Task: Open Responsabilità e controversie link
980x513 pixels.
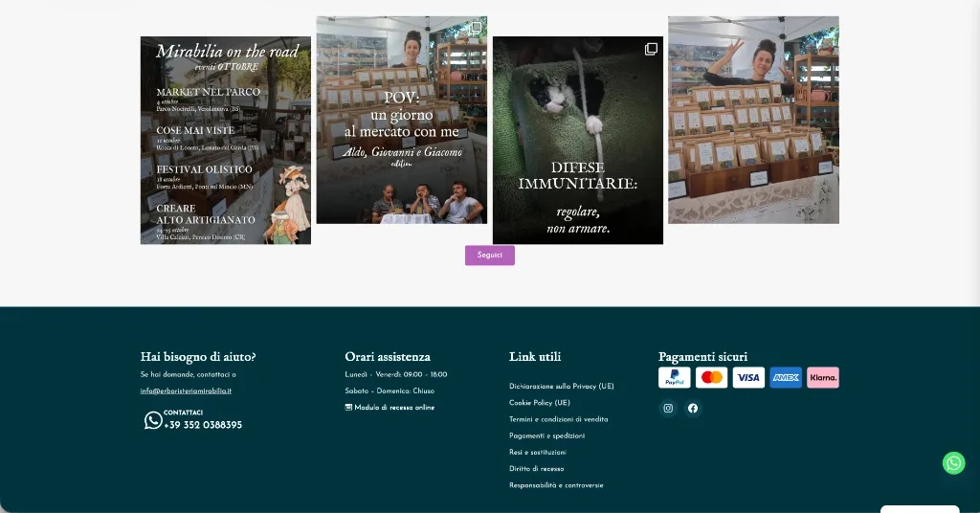Action: [556, 485]
